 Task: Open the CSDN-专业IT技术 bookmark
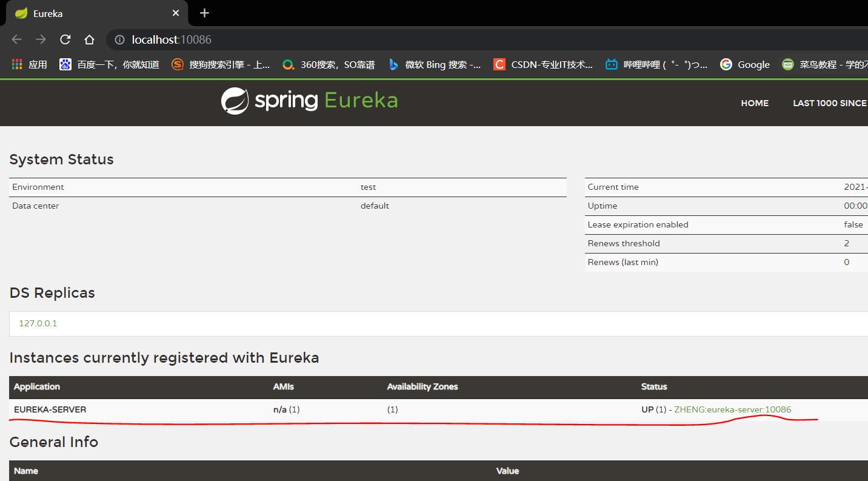(x=543, y=64)
